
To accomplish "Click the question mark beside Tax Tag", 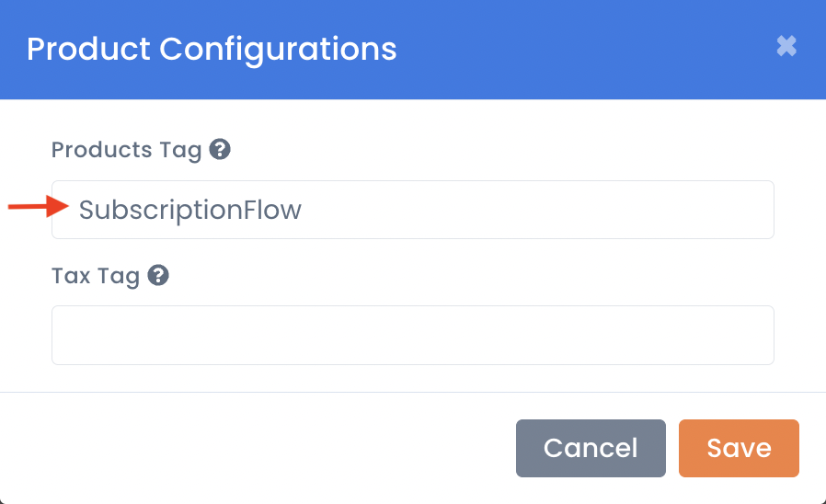I will tap(158, 275).
